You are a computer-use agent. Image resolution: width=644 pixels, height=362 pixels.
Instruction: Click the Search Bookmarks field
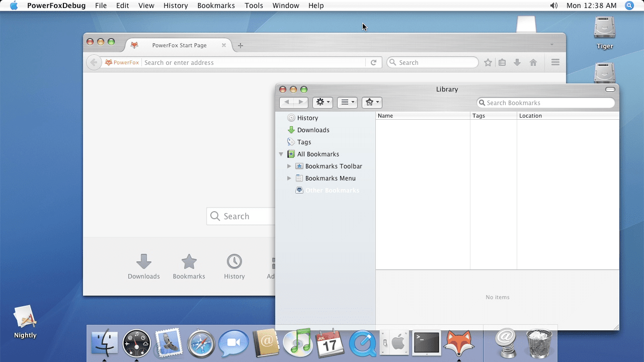click(546, 103)
